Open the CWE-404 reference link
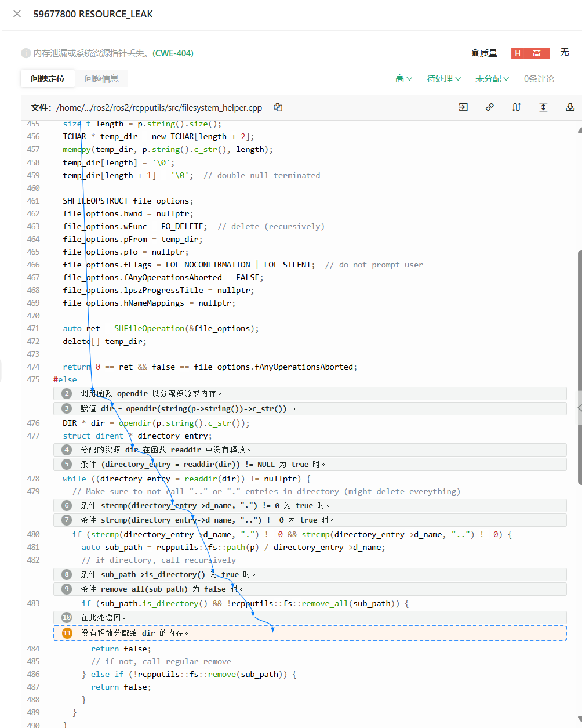Viewport: 582px width, 728px height. [173, 53]
